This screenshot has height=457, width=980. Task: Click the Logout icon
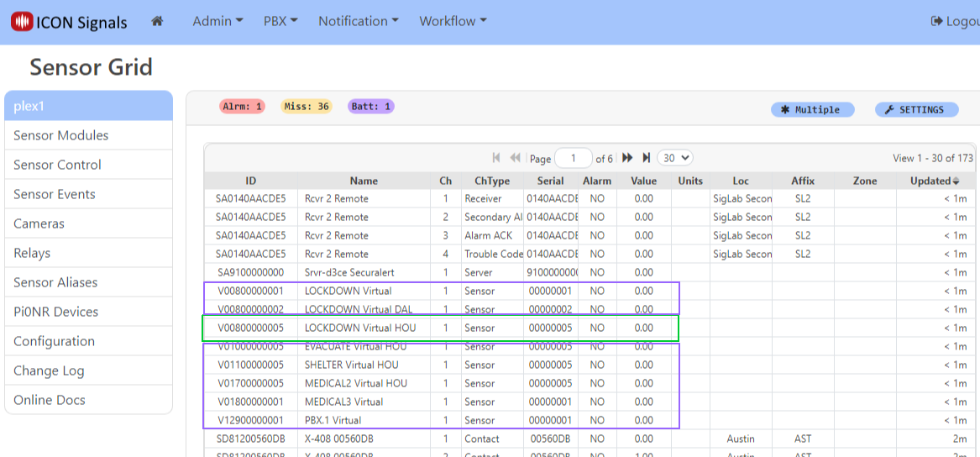tap(936, 21)
